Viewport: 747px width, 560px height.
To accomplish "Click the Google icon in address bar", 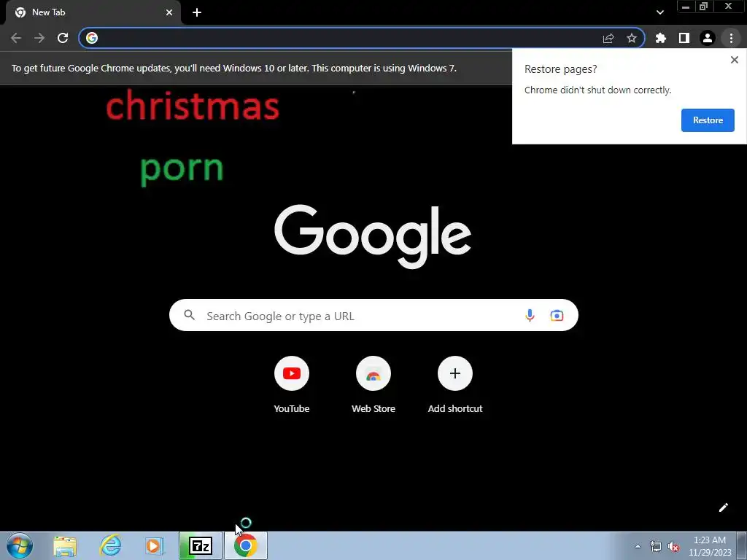I will 92,38.
